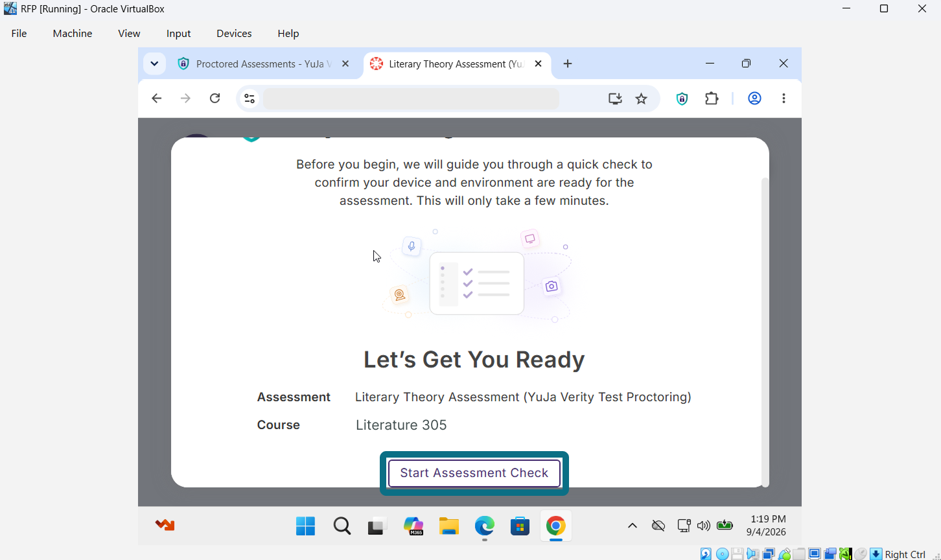Open Chrome's three-dot menu

[x=784, y=99]
